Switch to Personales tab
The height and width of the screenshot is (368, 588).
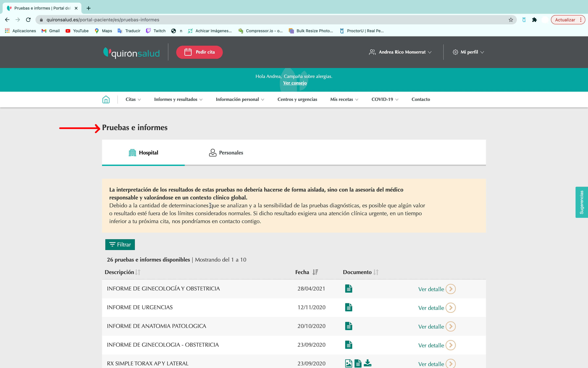(226, 153)
